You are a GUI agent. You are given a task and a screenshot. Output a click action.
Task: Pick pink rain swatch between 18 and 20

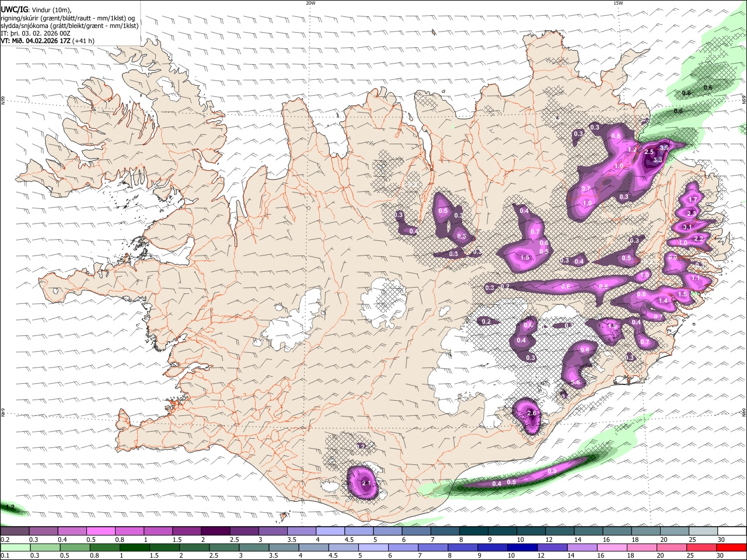point(641,547)
